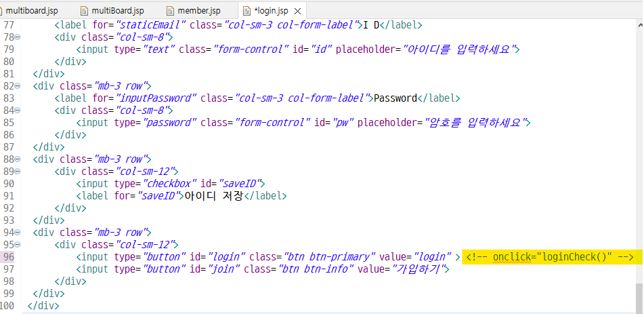Click the highlighted onclick="loginCheck()" comment
Viewport: 644px width, 314px height.
click(550, 257)
